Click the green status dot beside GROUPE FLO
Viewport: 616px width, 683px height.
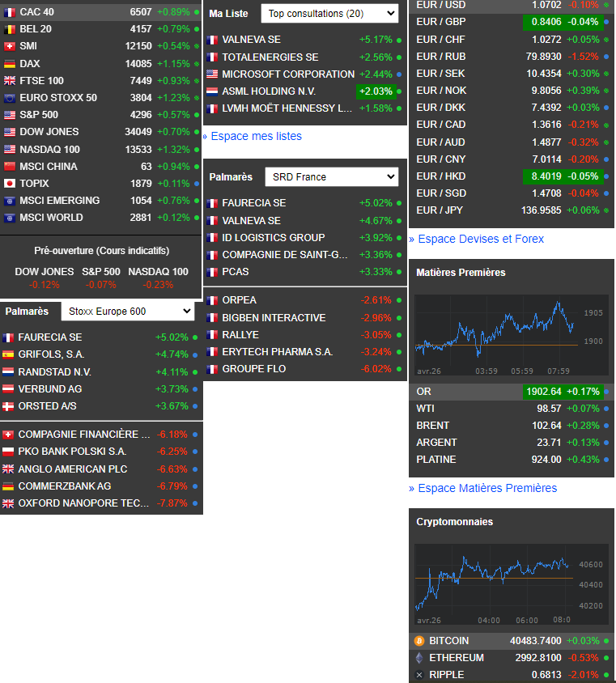(x=399, y=369)
